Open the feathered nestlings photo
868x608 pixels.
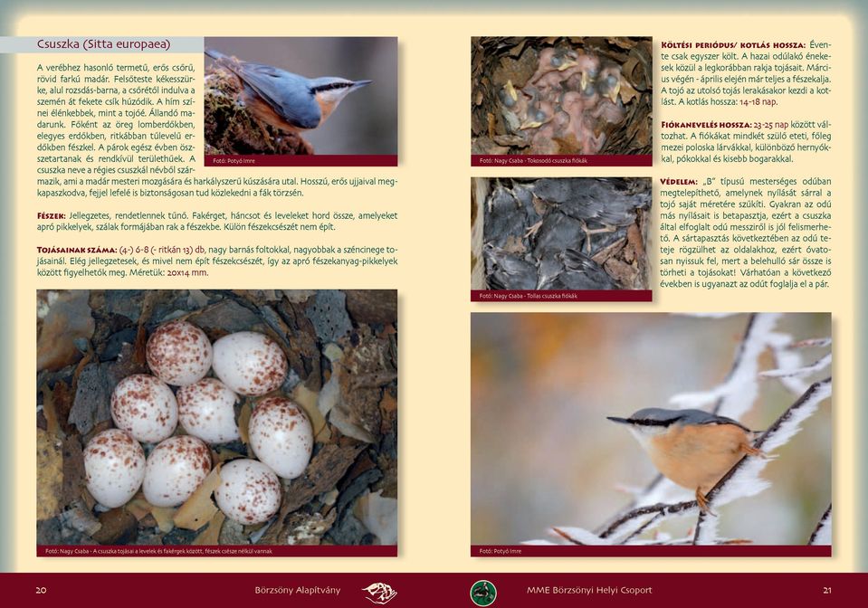pos(561,233)
